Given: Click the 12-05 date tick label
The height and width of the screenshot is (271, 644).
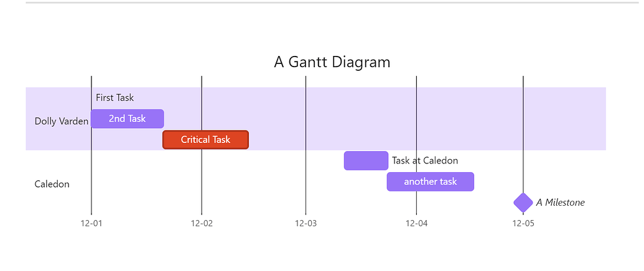Looking at the screenshot, I should tap(523, 223).
